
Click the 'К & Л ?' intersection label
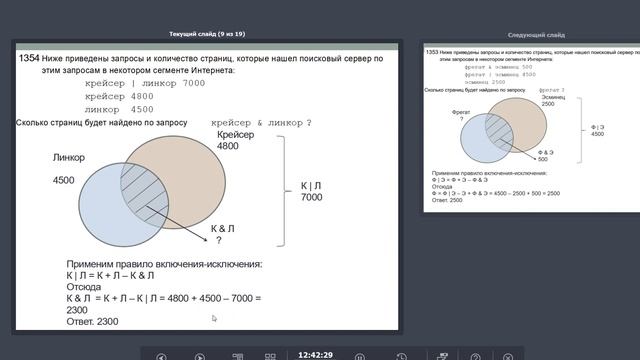[x=222, y=234]
